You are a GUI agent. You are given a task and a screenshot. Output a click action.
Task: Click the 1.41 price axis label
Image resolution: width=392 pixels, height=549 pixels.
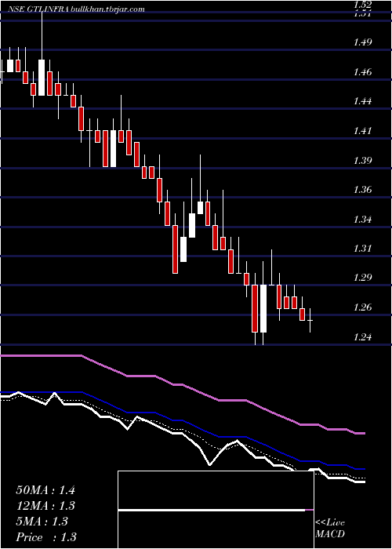[x=362, y=131]
